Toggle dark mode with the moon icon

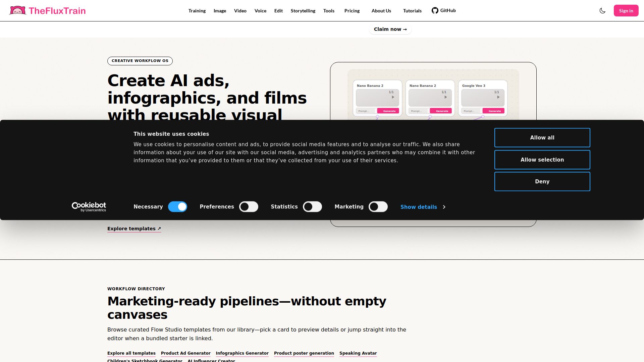click(602, 11)
